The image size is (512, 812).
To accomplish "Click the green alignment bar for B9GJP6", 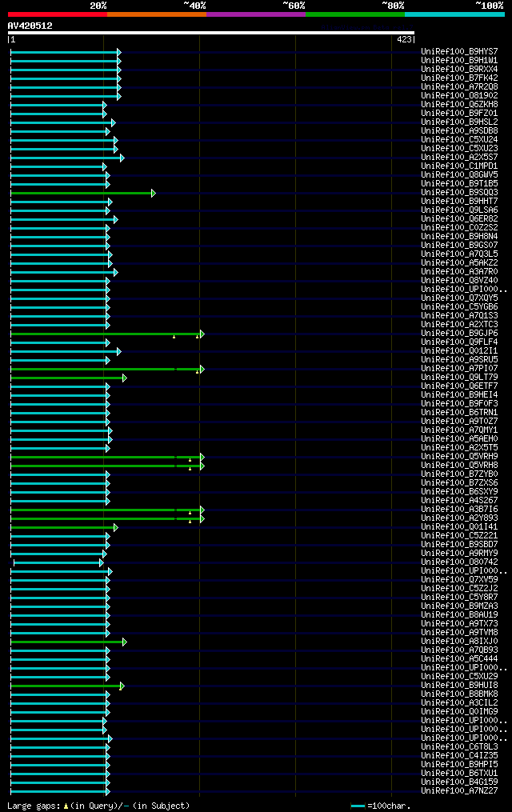I will pos(107,334).
